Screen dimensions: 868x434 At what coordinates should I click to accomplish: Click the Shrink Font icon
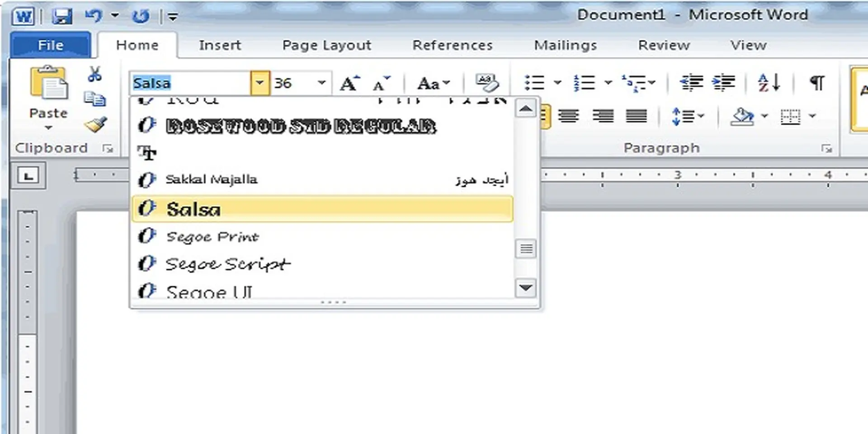point(381,82)
